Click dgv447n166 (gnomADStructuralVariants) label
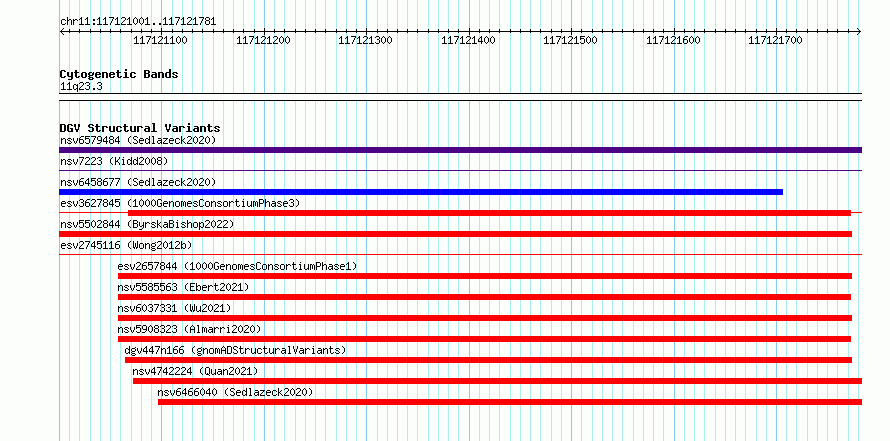Viewport: 890px width, 441px height. (x=235, y=350)
